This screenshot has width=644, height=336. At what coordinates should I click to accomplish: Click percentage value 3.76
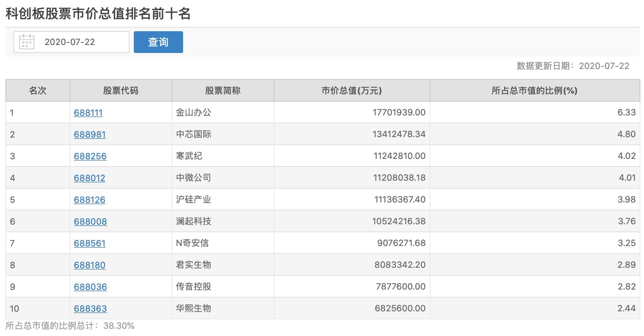tap(627, 221)
